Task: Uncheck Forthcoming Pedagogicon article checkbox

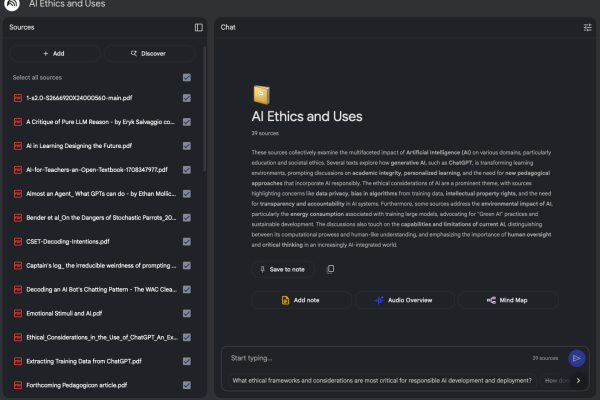Action: click(x=187, y=385)
